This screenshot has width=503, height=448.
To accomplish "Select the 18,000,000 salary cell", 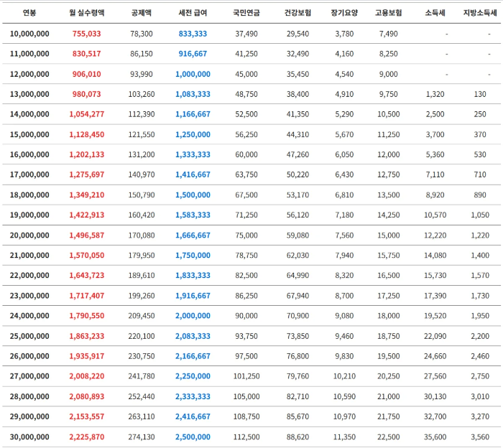I will click(x=29, y=195).
